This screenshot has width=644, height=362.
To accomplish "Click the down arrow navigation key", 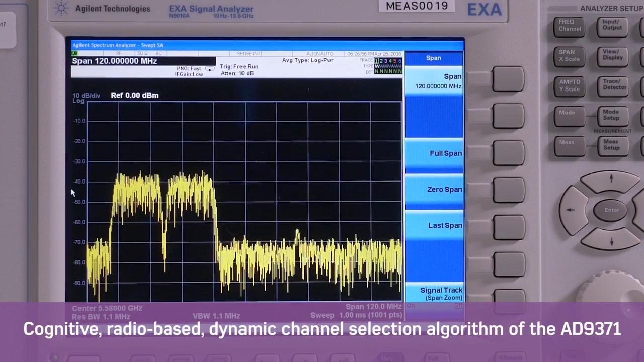I will coord(611,240).
